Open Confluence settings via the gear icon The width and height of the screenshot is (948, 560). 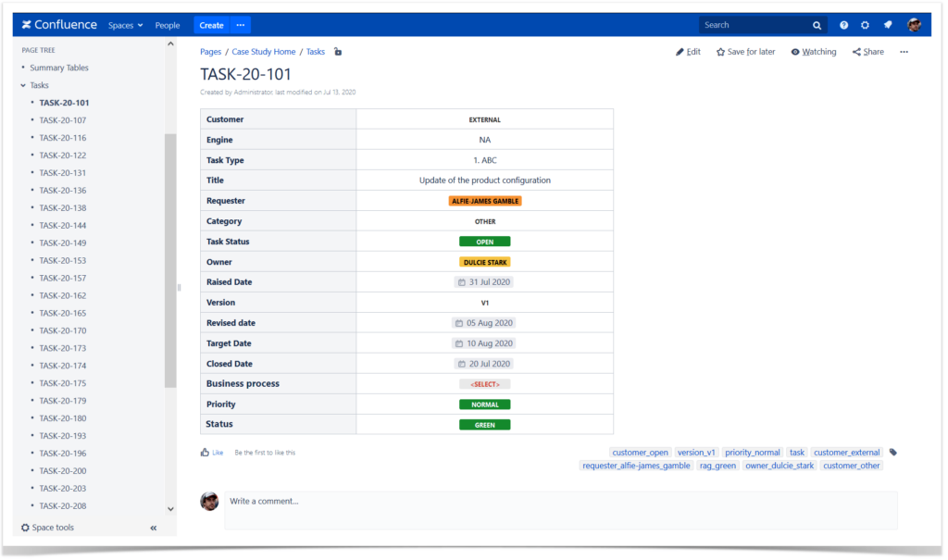865,25
